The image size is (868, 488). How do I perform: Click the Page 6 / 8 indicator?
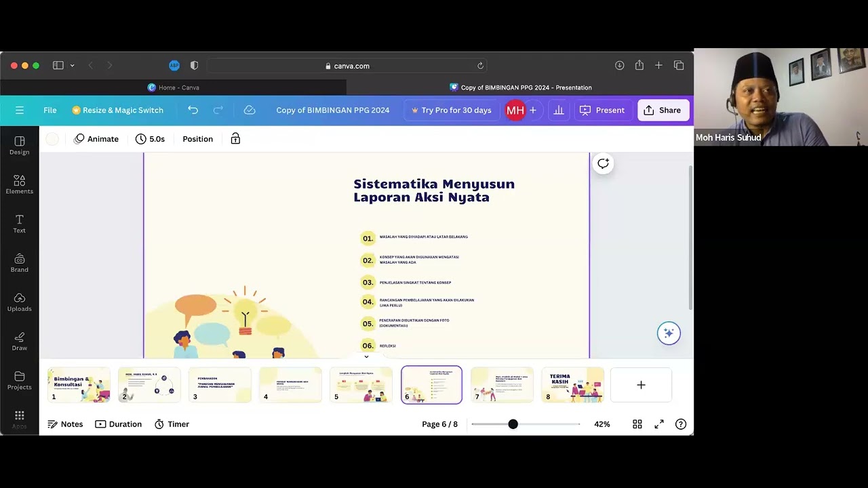coord(439,424)
